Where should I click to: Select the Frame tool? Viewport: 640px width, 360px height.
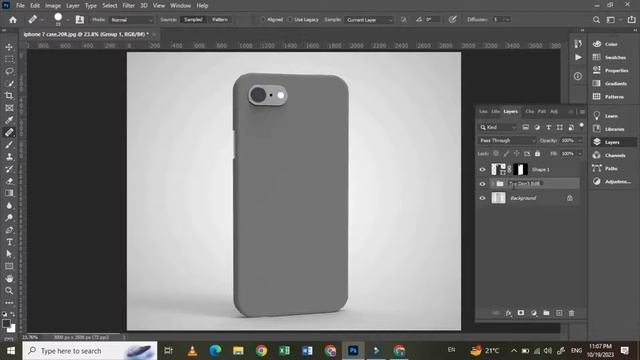coord(9,108)
